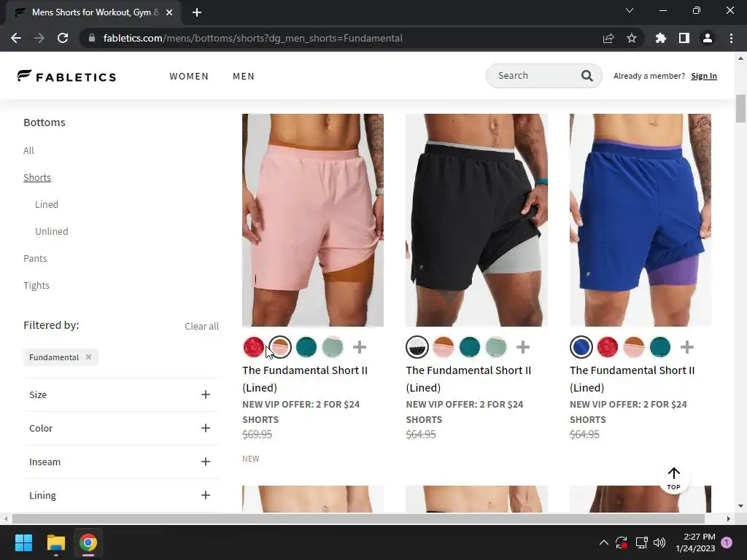The height and width of the screenshot is (560, 747).
Task: Select teal swatch on the pink shorts
Action: point(306,347)
